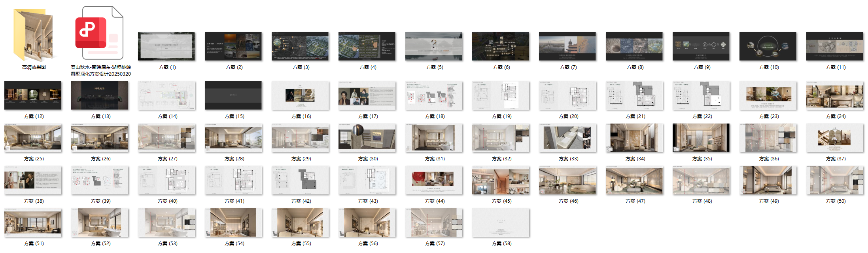Select thumbnail 方案 (56)

click(367, 223)
